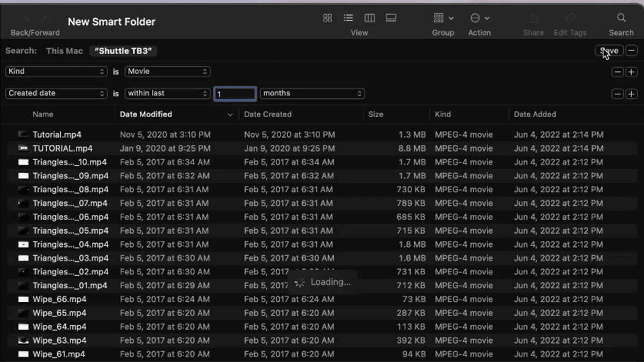Open the months unit dropdown
Image resolution: width=644 pixels, height=362 pixels.
pos(312,93)
